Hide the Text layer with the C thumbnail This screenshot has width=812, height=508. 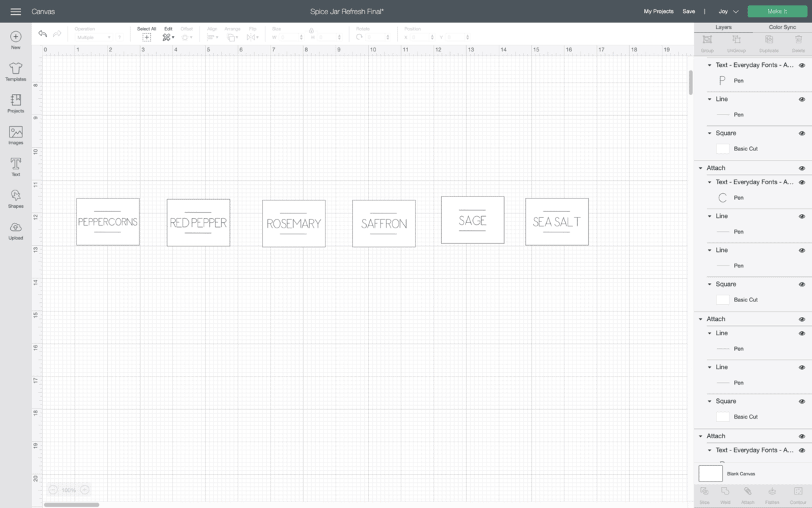coord(802,182)
